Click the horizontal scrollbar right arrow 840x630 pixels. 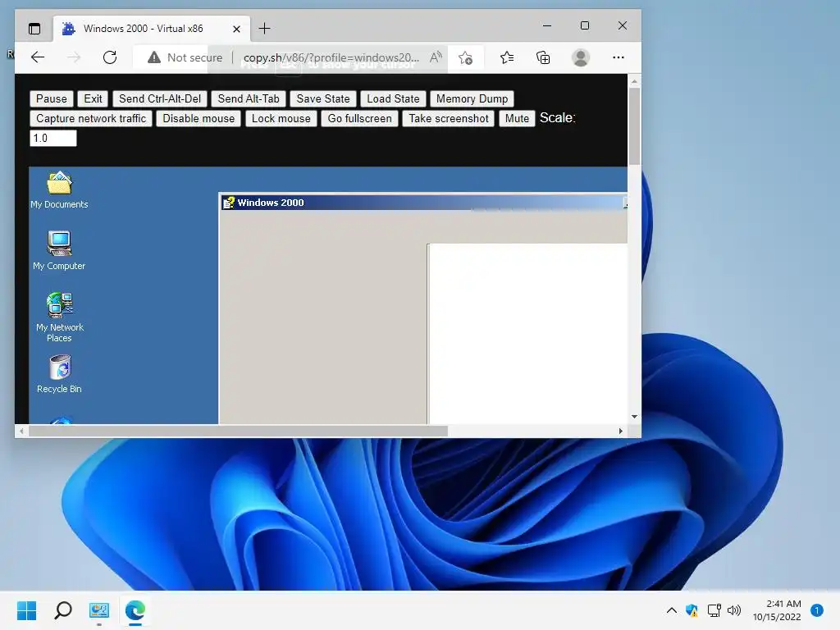tap(621, 431)
